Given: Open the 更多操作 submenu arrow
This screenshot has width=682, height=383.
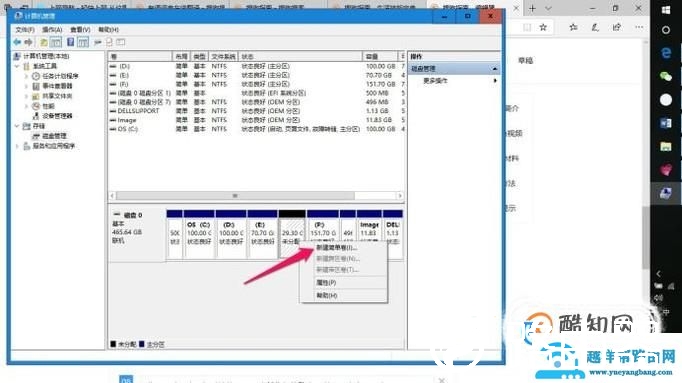Looking at the screenshot, I should tap(495, 81).
